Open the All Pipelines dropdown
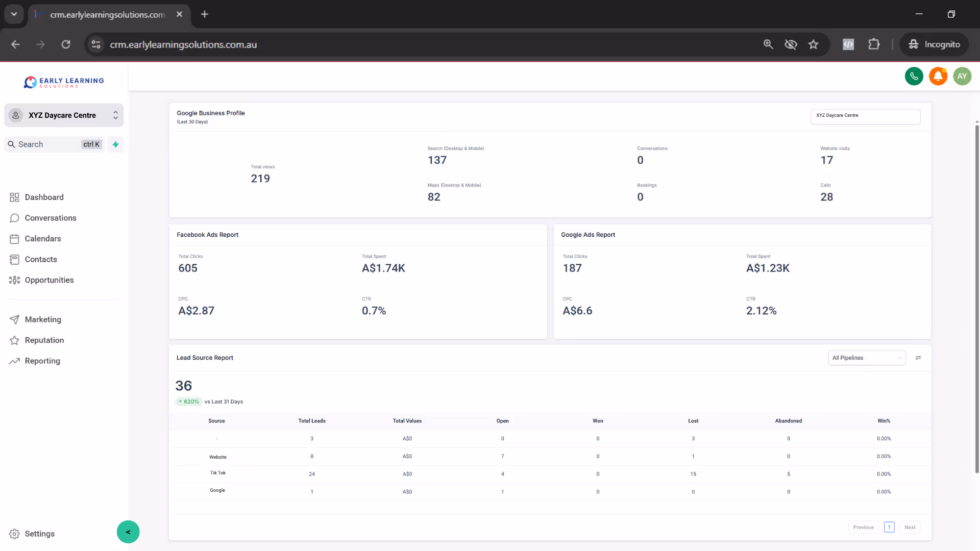The image size is (980, 551). (866, 358)
